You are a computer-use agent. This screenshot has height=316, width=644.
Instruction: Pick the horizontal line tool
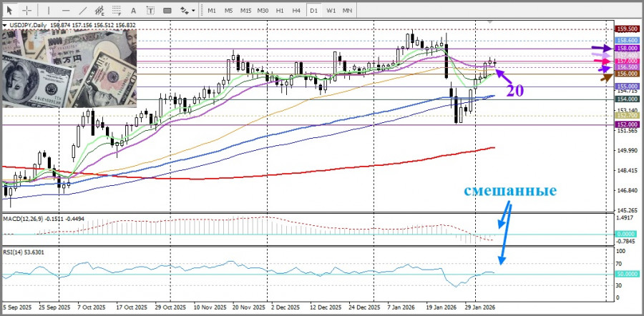65,10
